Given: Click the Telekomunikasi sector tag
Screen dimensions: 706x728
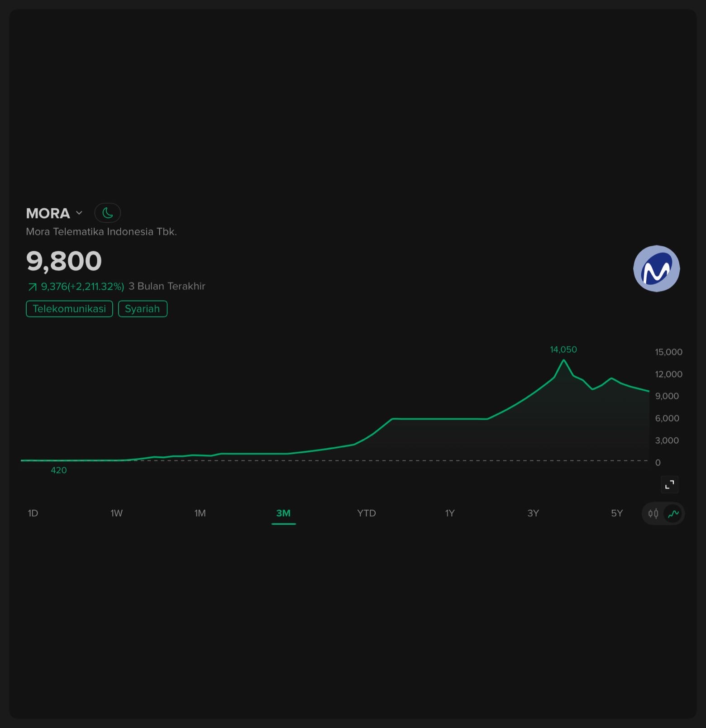Looking at the screenshot, I should pyautogui.click(x=69, y=309).
